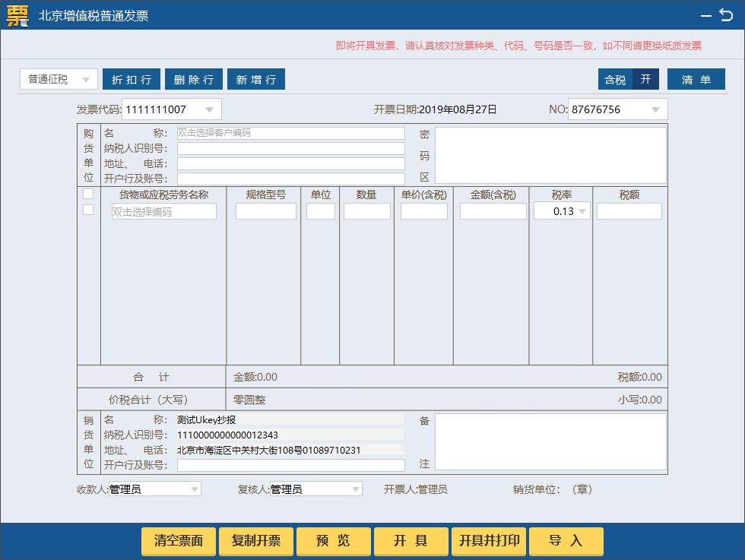This screenshot has height=560, width=745.
Task: Toggle the 开 option next to 含税
Action: tap(645, 79)
